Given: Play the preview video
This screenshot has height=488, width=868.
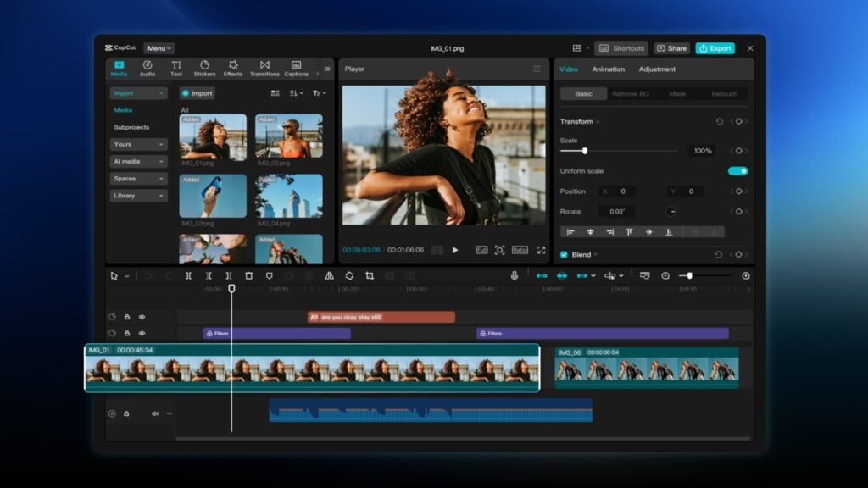Looking at the screenshot, I should click(x=455, y=250).
